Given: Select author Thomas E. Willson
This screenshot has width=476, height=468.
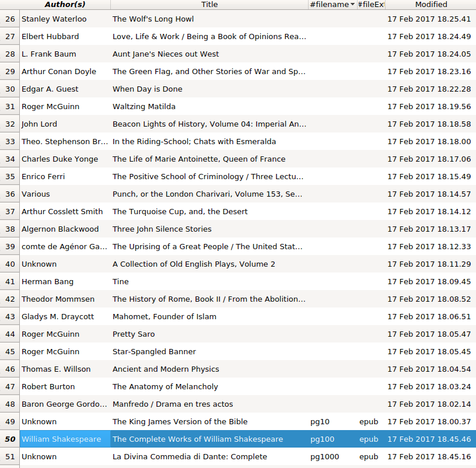Looking at the screenshot, I should click(x=56, y=369).
